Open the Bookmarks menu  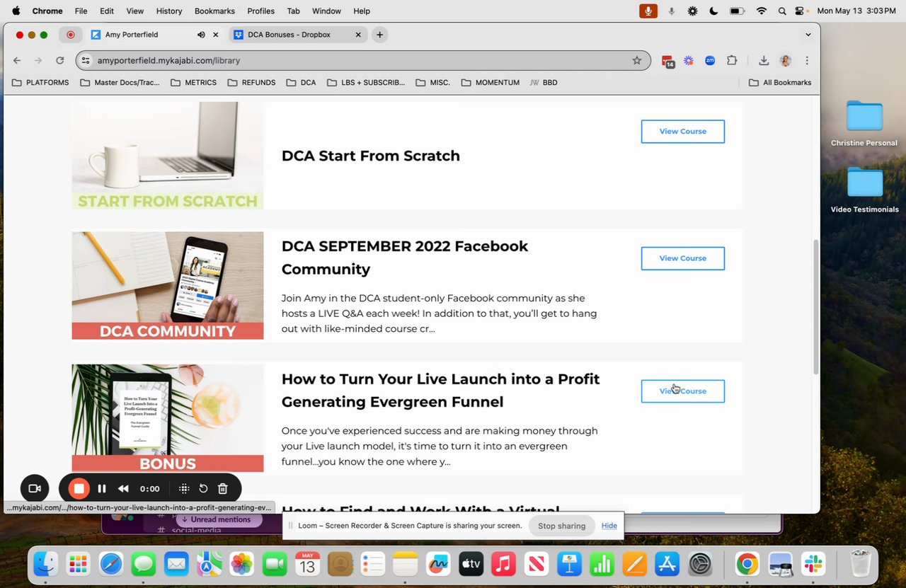(214, 11)
